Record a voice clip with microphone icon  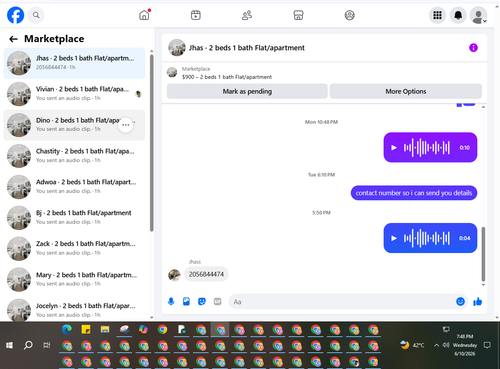pyautogui.click(x=171, y=302)
